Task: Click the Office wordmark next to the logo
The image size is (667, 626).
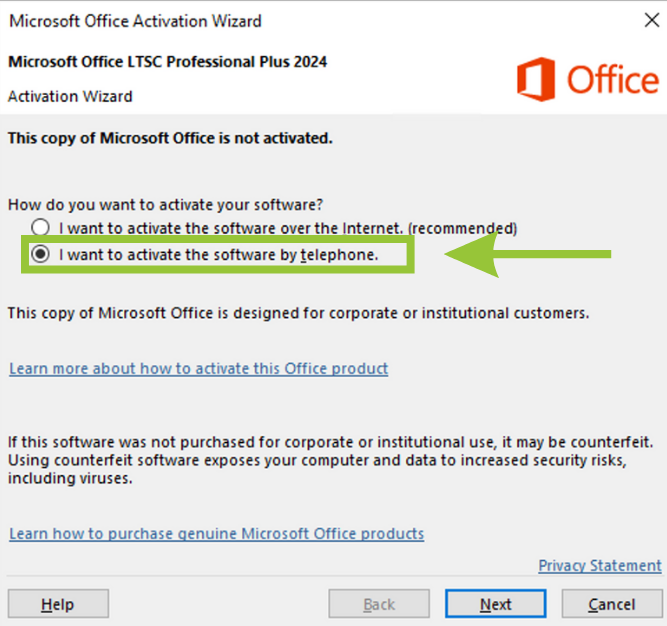Action: [613, 80]
